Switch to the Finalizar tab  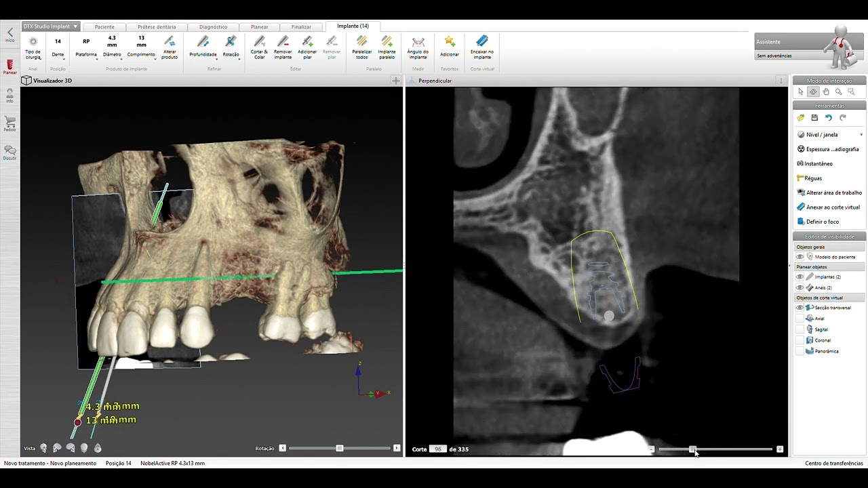[x=301, y=26]
